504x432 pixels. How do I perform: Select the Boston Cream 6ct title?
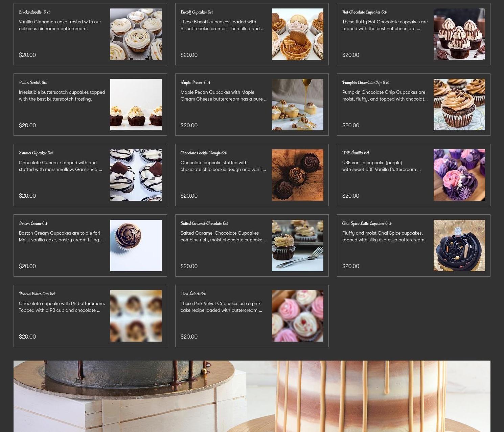point(33,223)
